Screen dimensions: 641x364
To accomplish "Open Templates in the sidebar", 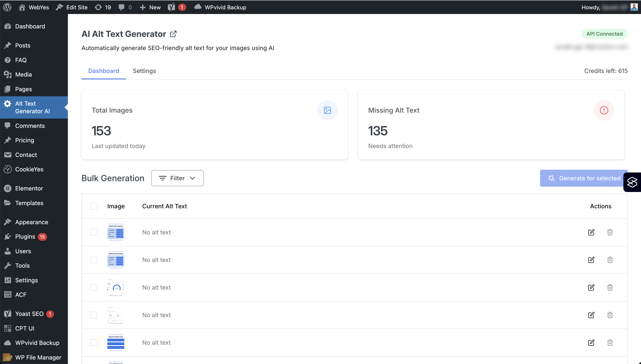I will [x=34, y=203].
